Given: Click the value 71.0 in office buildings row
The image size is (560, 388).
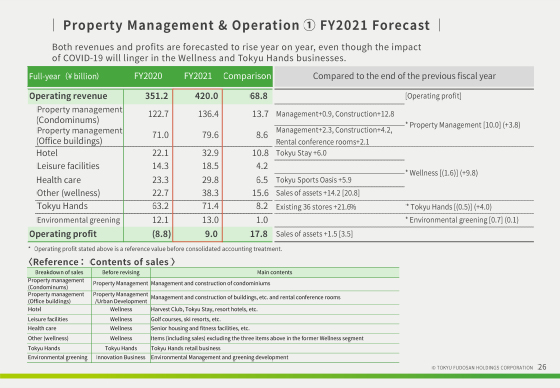Looking at the screenshot, I should coord(160,135).
